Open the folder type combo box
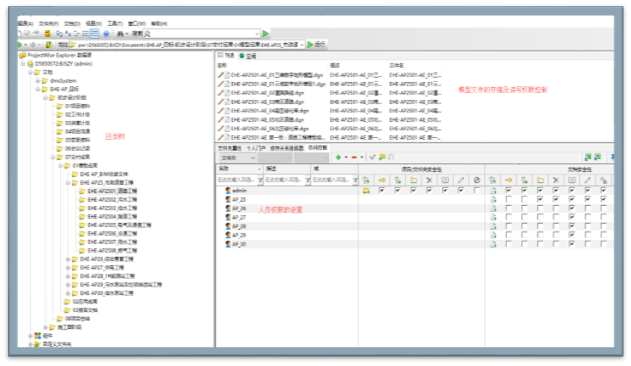This screenshot has height=366, width=631. tap(237, 157)
